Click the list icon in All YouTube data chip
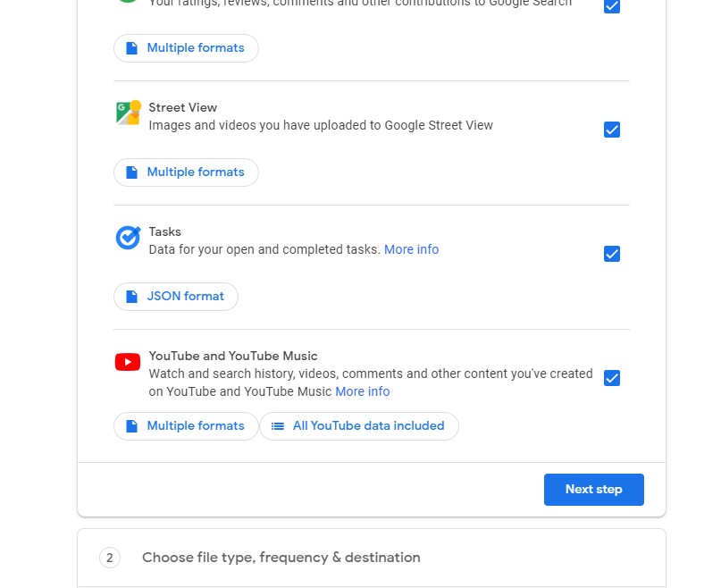The width and height of the screenshot is (721, 588). tap(278, 426)
